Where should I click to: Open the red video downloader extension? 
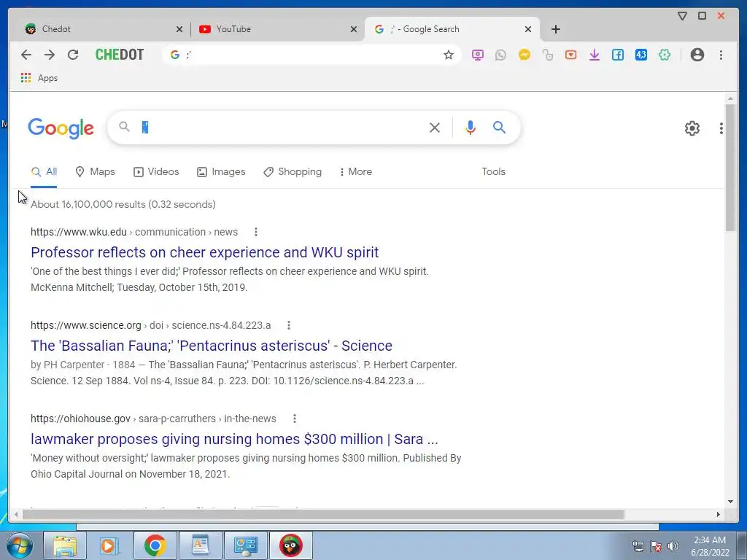[570, 55]
